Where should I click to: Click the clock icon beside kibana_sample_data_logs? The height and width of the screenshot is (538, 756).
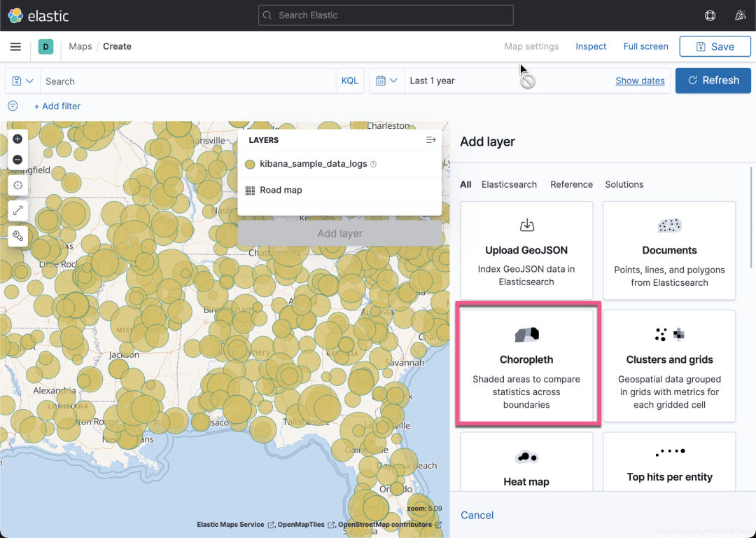373,164
